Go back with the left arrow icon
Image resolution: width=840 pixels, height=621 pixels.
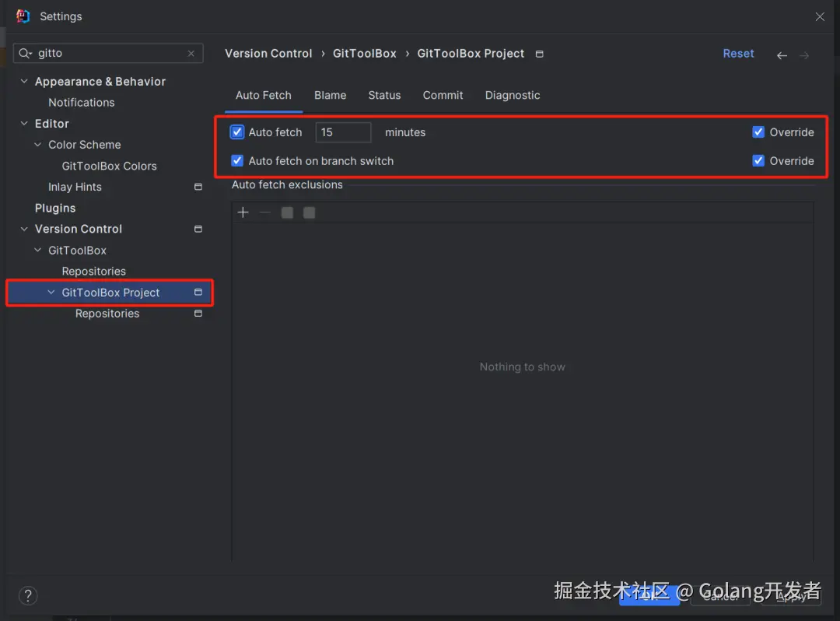[782, 55]
